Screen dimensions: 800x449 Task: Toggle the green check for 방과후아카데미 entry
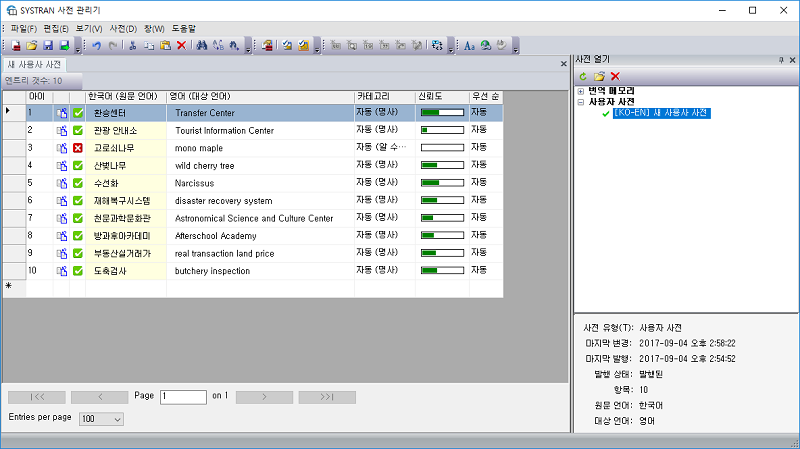point(78,236)
